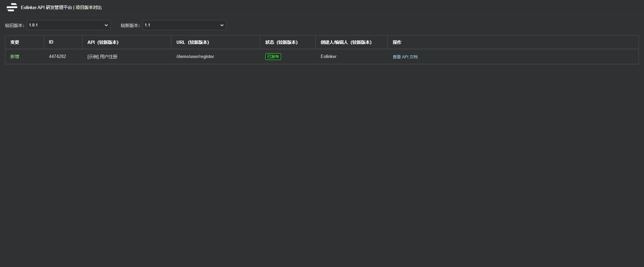Select the Eolinker creator cell
The width and height of the screenshot is (644, 267).
tap(329, 57)
